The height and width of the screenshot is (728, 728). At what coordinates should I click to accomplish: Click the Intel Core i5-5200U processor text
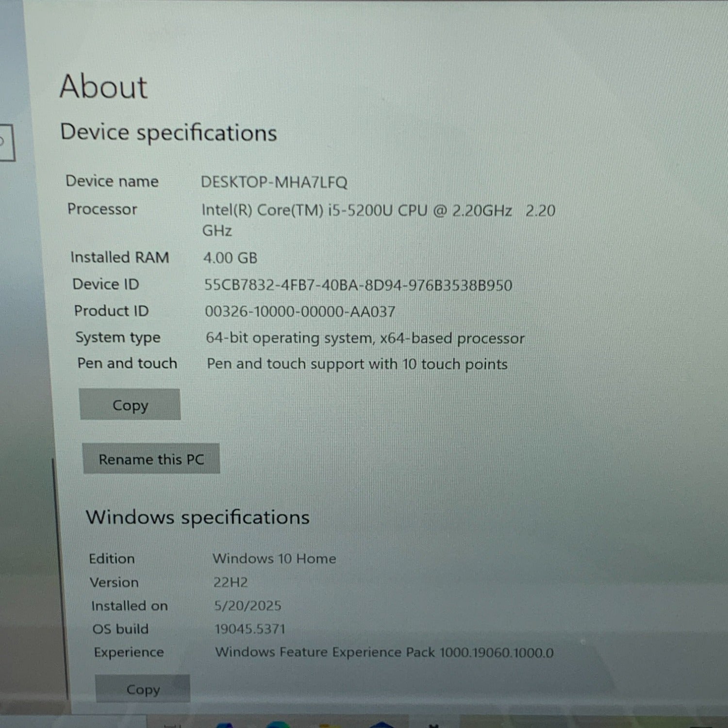tap(356, 211)
